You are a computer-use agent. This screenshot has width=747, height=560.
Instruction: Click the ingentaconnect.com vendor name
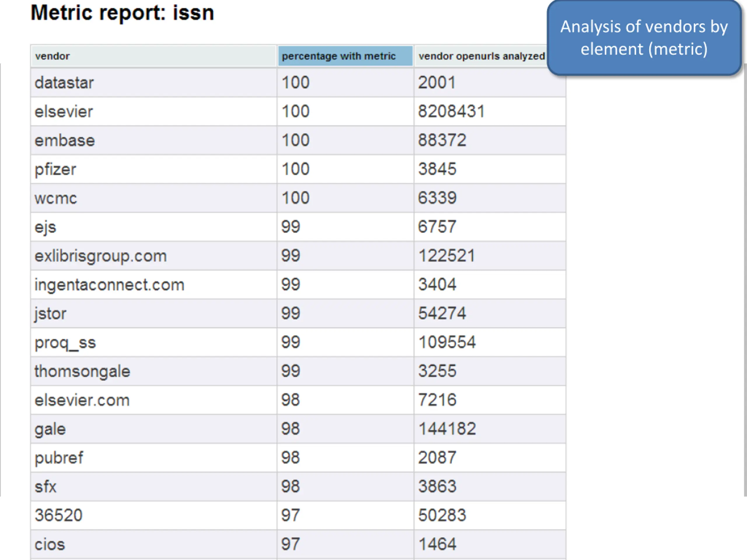tap(109, 285)
